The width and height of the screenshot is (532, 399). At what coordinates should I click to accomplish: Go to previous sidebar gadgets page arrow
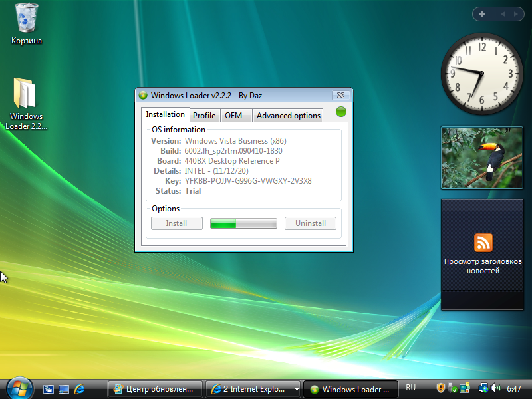(x=503, y=14)
